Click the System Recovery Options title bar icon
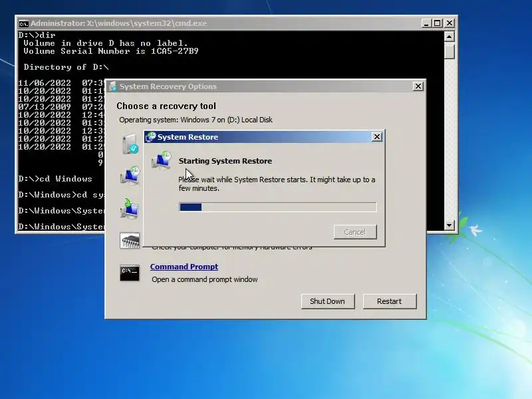This screenshot has height=399, width=532. (112, 86)
